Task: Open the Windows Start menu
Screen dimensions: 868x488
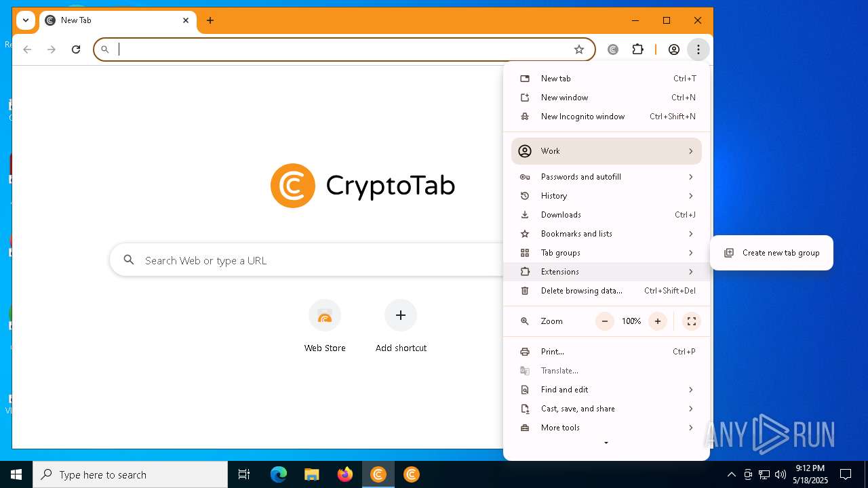Action: (16, 474)
